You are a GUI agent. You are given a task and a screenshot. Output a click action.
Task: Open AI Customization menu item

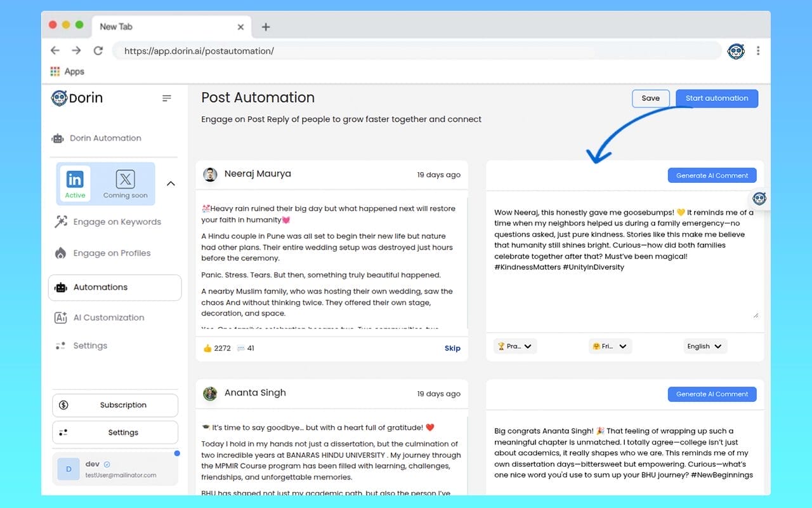[108, 317]
